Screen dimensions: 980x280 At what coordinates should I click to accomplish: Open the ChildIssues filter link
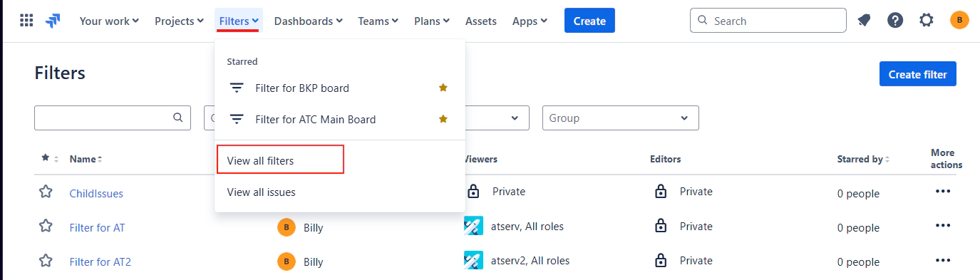(x=96, y=193)
